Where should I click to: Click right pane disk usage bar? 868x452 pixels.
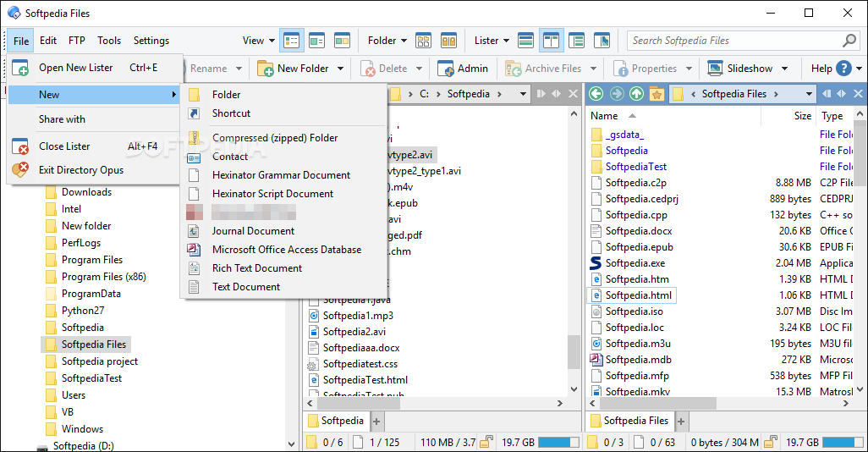[x=843, y=442]
